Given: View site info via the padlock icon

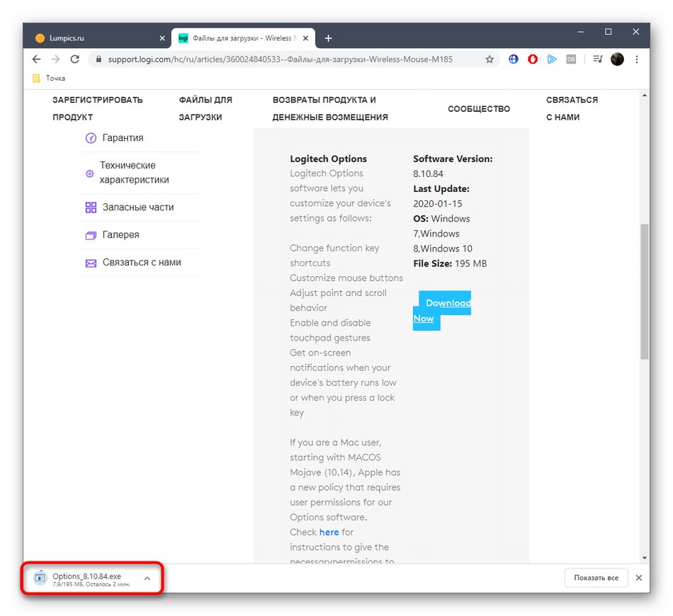Looking at the screenshot, I should click(98, 59).
